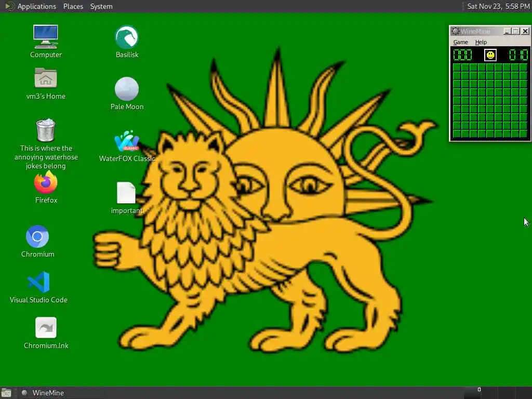Reveal the top-left cell of the minefield
The height and width of the screenshot is (399, 532).
pos(457,68)
